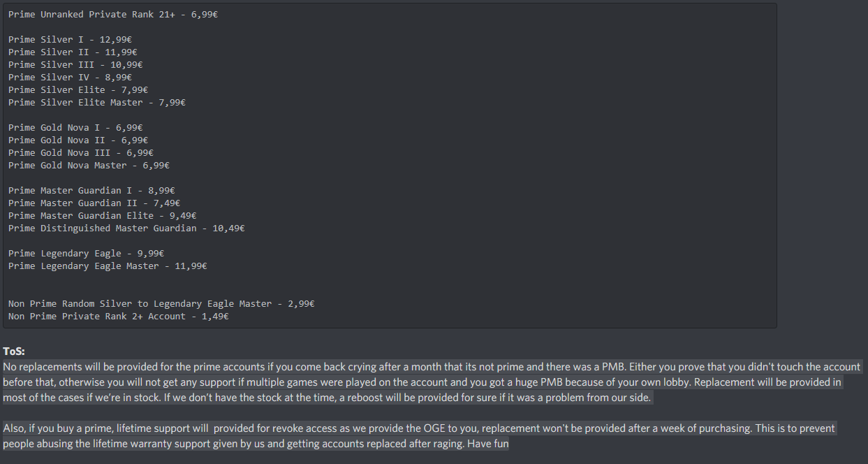Click the highlighted 'No replacements will be provided' paragraph
The width and height of the screenshot is (868, 464).
(x=432, y=382)
